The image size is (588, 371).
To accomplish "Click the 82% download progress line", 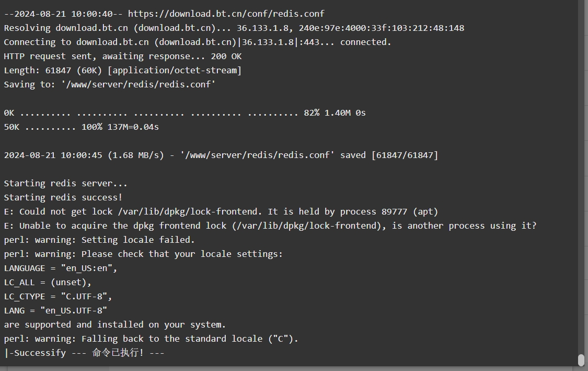I will 185,113.
